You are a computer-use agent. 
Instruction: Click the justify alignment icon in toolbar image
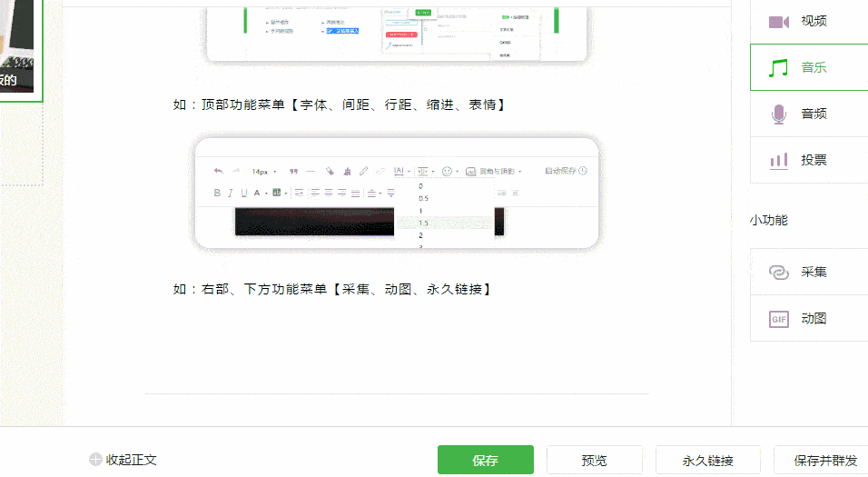click(x=355, y=193)
